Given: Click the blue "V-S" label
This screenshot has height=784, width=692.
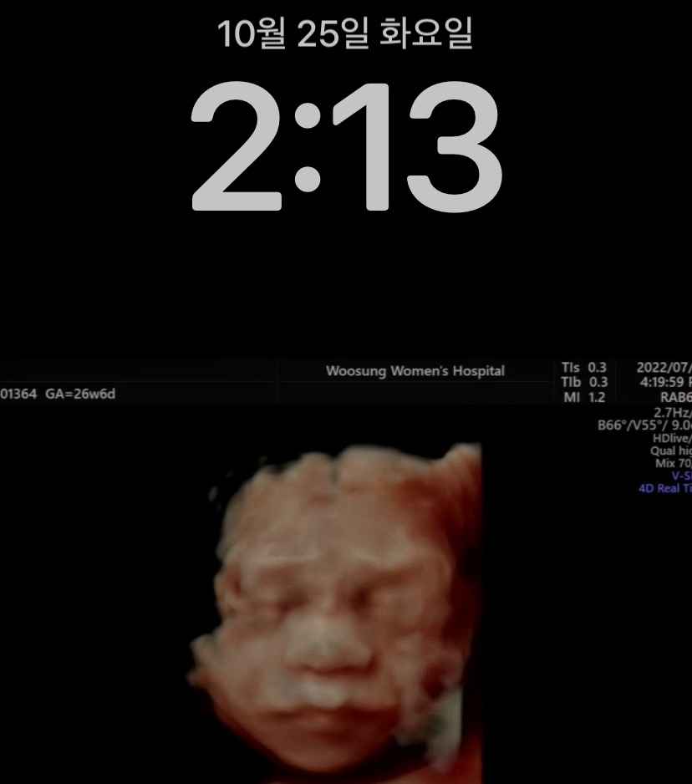Looking at the screenshot, I should pos(681,476).
